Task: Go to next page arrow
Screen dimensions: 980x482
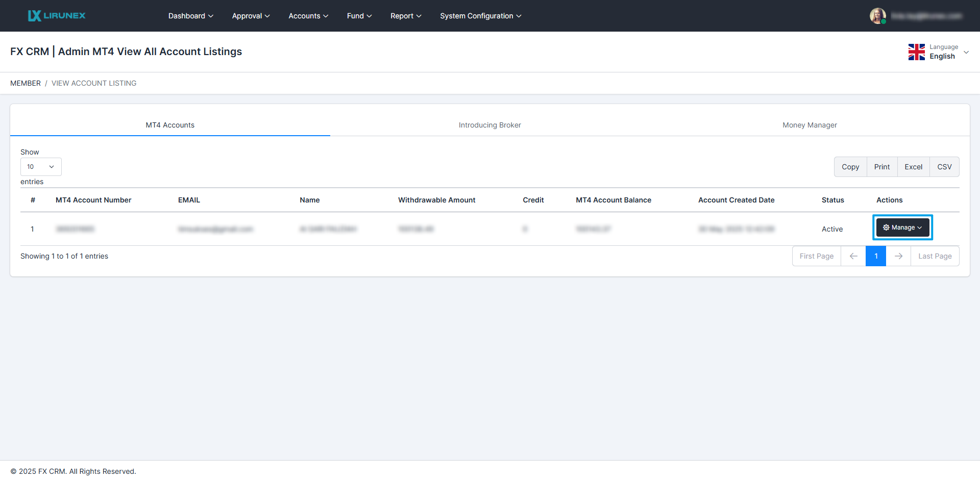Action: coord(898,256)
